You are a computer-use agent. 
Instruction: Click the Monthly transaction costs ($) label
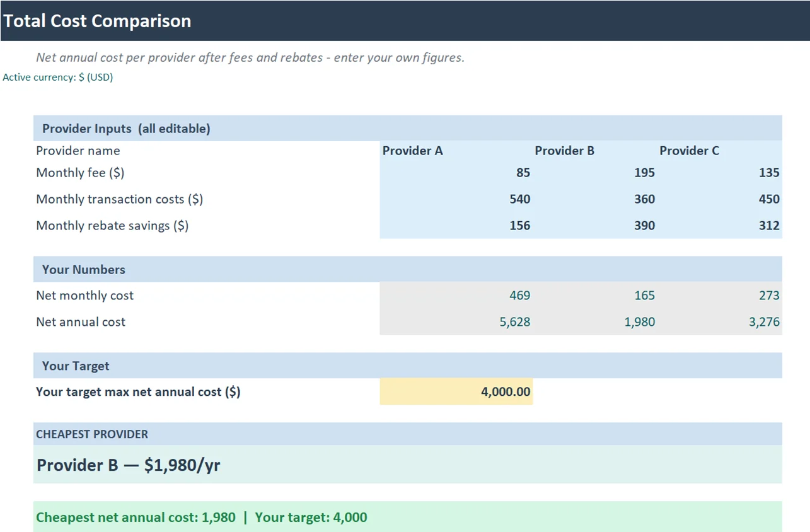(120, 199)
